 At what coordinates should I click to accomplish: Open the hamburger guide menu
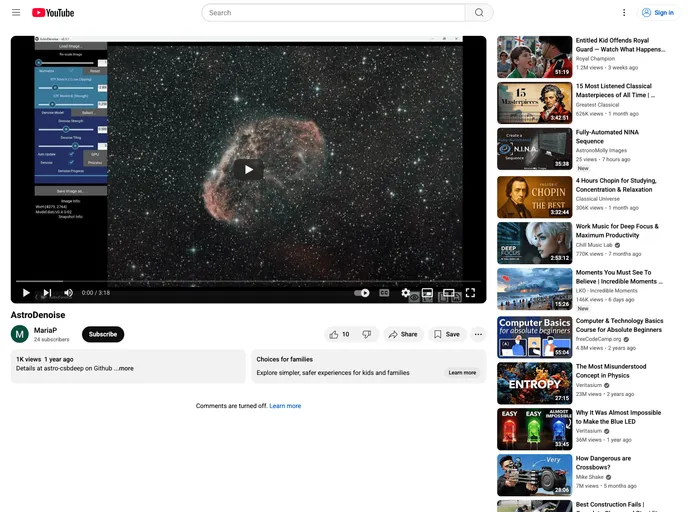pyautogui.click(x=16, y=12)
